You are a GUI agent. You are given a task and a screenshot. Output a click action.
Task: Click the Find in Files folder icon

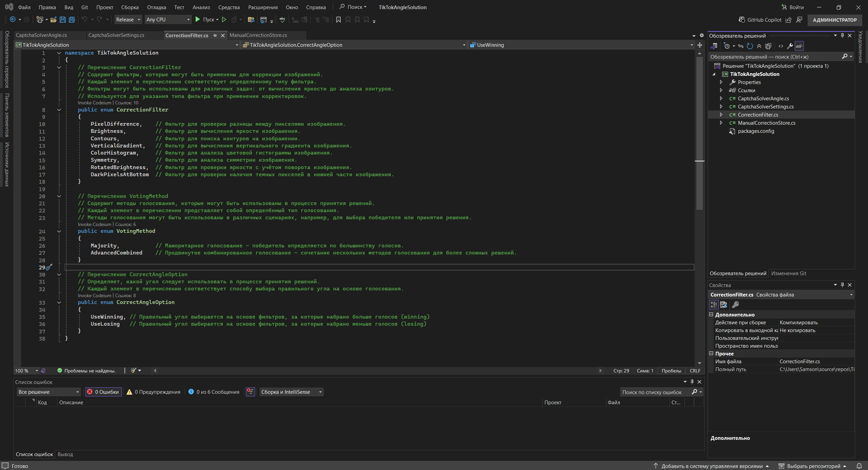(251, 20)
